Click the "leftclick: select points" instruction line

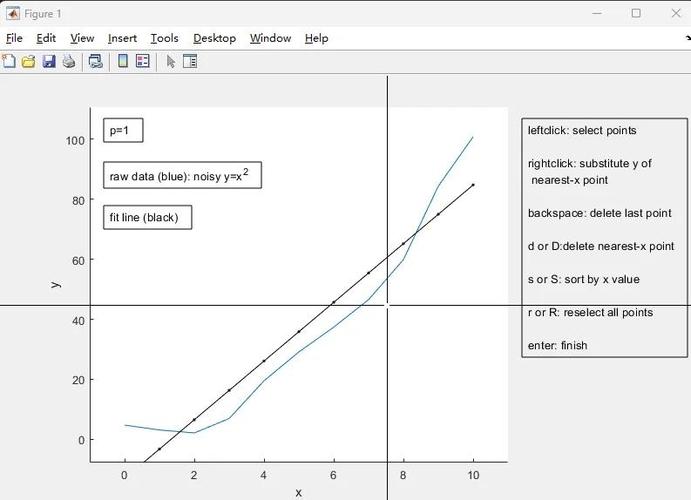coord(582,130)
